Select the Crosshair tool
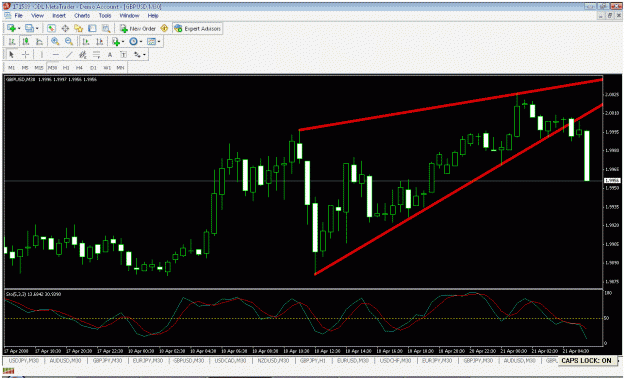This screenshot has height=378, width=625. [x=26, y=55]
